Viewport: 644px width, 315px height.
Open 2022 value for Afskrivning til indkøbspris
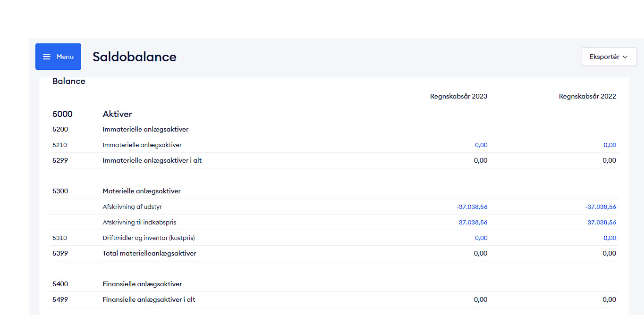click(602, 223)
